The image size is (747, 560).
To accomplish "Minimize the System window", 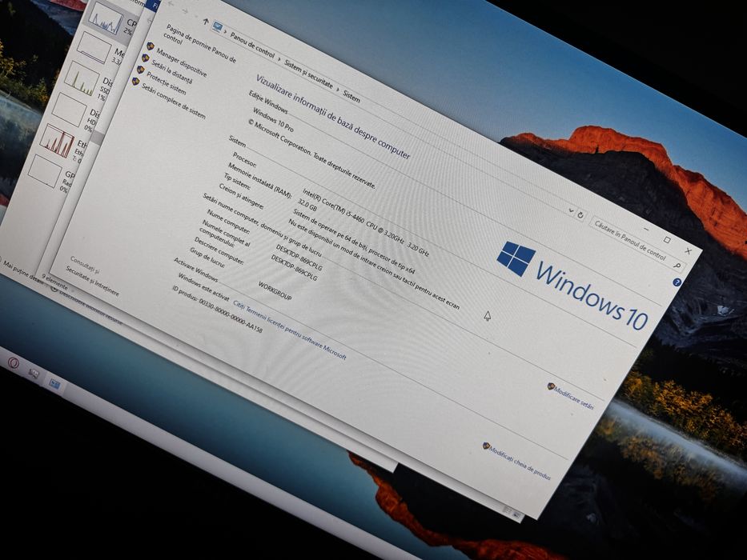I will 646,230.
